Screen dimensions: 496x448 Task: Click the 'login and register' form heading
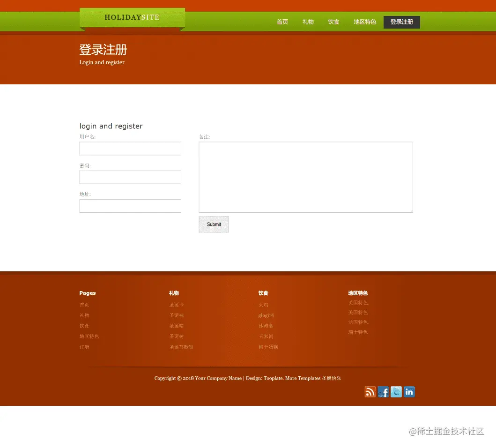[x=111, y=126]
